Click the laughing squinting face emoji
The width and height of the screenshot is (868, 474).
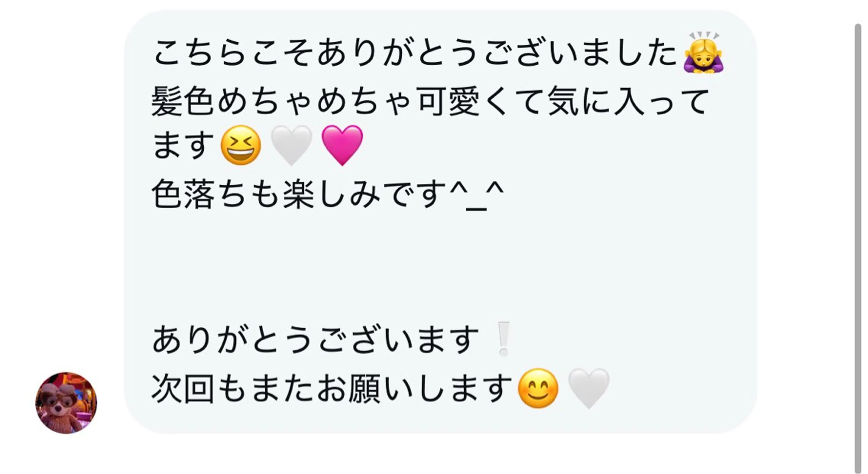pos(241,145)
